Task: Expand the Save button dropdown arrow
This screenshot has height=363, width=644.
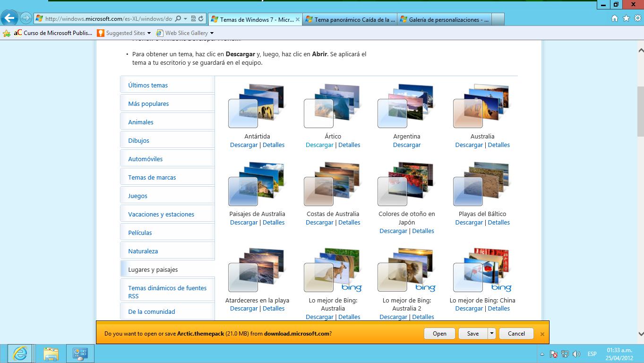Action: tap(491, 333)
